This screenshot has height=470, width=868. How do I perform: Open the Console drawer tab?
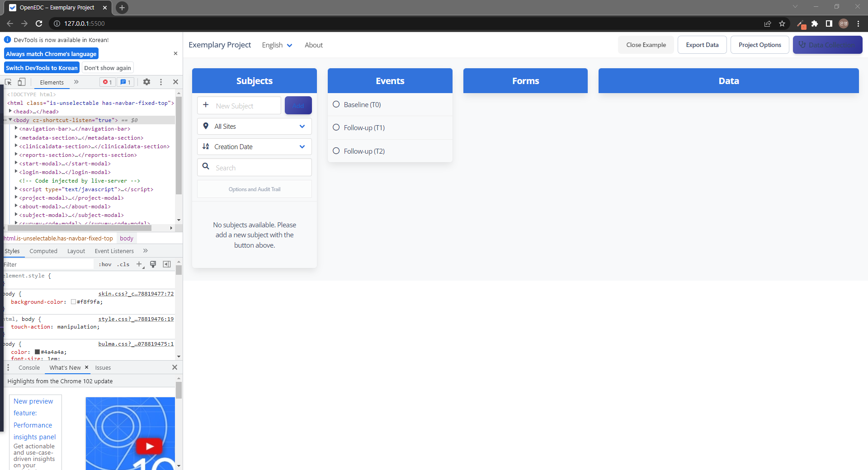click(29, 368)
